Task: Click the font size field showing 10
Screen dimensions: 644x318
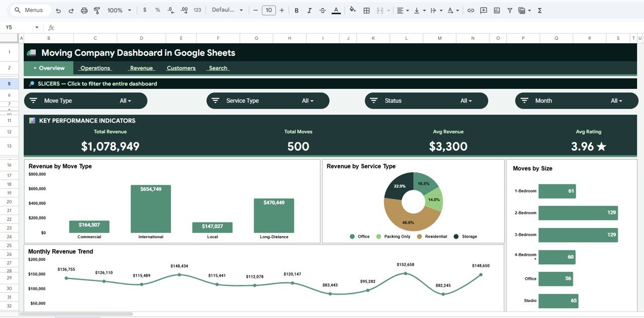Action: (269, 10)
